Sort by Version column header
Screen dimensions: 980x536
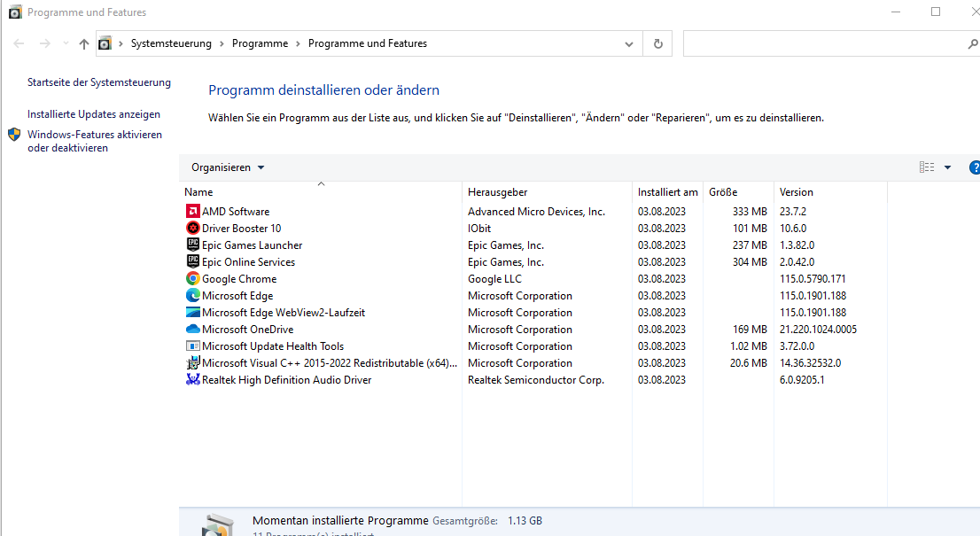(x=830, y=191)
